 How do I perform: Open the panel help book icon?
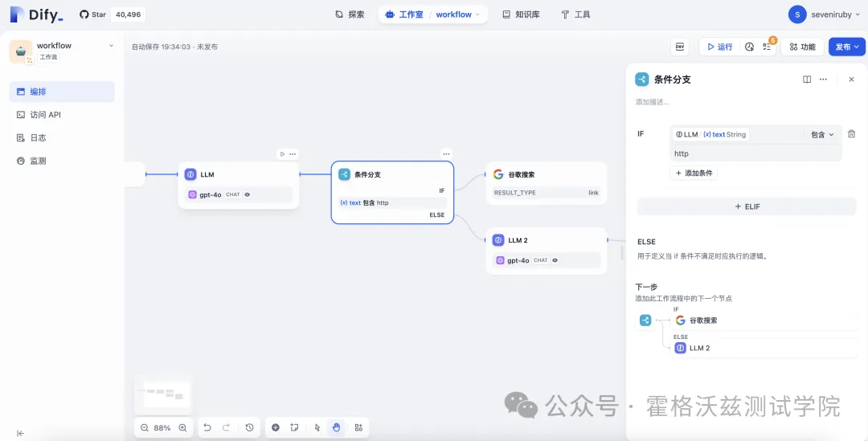tap(807, 80)
